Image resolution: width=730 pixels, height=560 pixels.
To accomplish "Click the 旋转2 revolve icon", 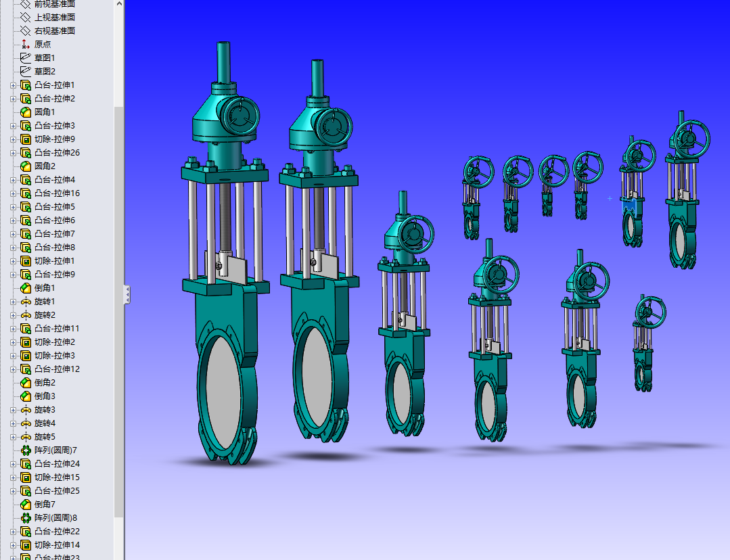I will pyautogui.click(x=26, y=315).
